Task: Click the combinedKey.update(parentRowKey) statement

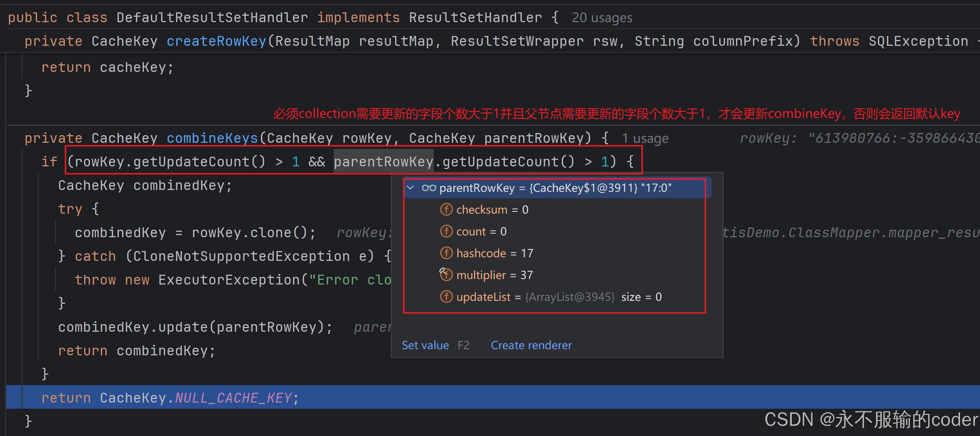Action: (x=195, y=327)
